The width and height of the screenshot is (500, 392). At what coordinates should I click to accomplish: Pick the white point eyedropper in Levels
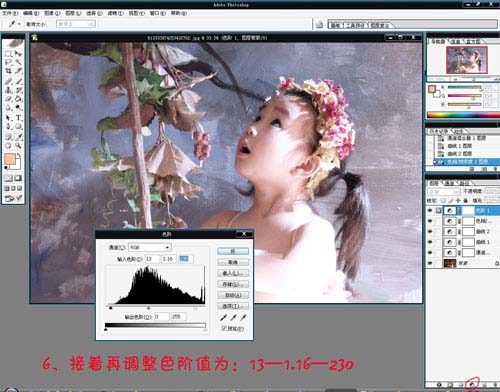point(244,317)
